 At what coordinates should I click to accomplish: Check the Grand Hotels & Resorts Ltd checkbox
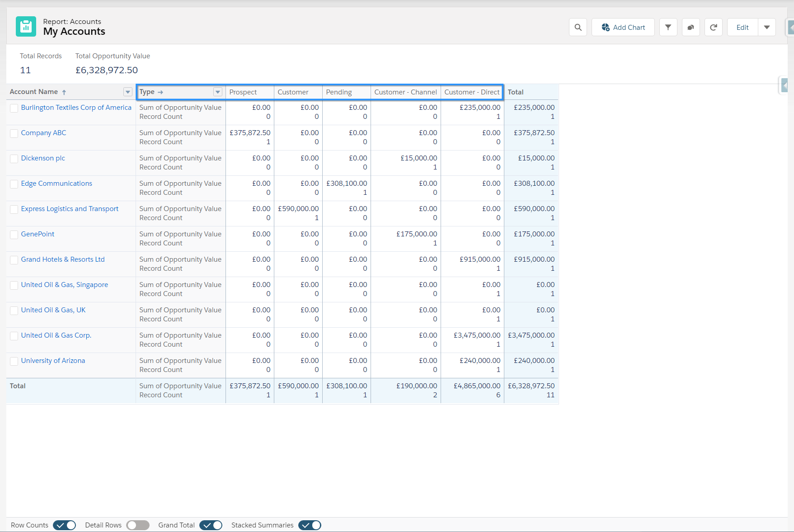coord(14,260)
